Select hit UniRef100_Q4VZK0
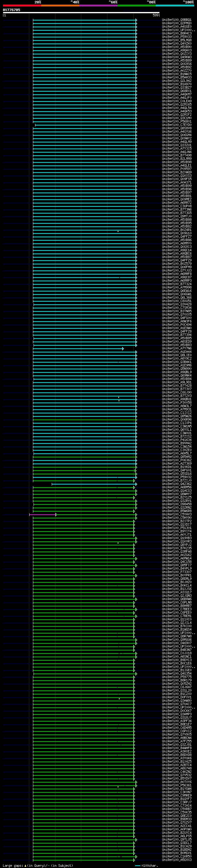 pyautogui.click(x=177, y=43)
